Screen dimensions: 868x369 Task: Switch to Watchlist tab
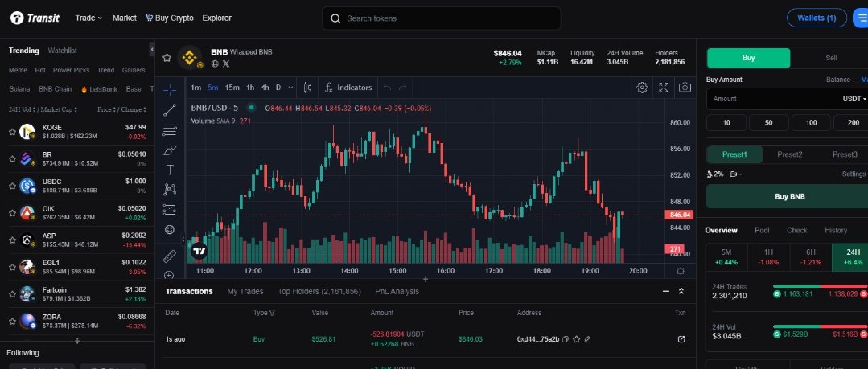tap(63, 51)
